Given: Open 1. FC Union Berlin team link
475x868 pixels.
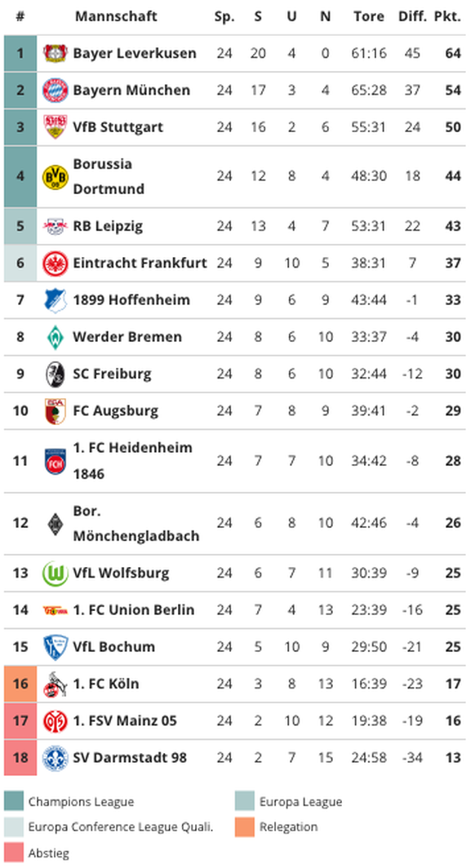Looking at the screenshot, I should point(133,610).
